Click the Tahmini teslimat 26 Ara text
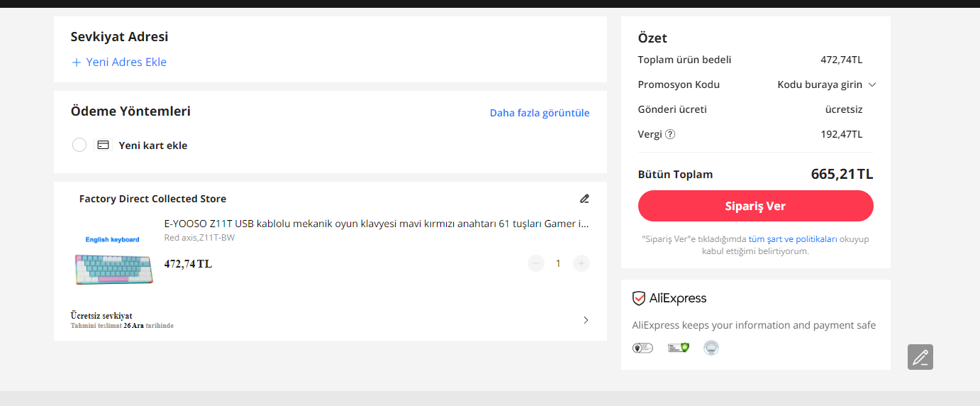The image size is (980, 406). point(122,326)
